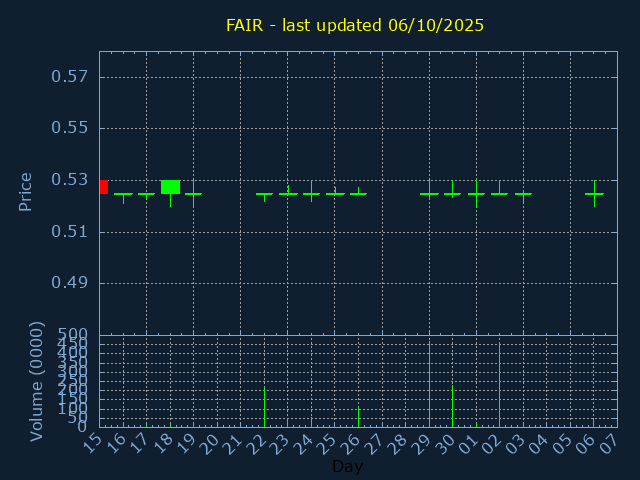This screenshot has width=640, height=480.
Task: Click the Price axis label
Action: coord(26,191)
